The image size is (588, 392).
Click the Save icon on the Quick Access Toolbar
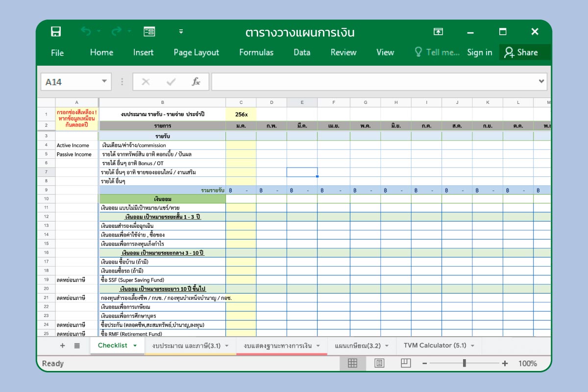pyautogui.click(x=56, y=32)
